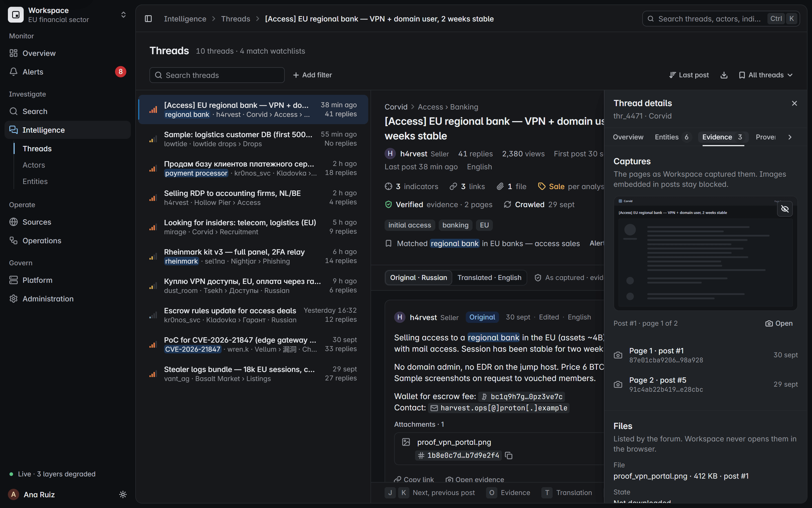The width and height of the screenshot is (812, 508).
Task: Click the bitcoin wallet address chip
Action: [522, 397]
